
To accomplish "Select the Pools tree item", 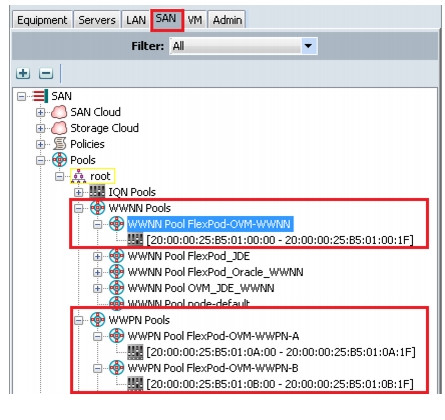I will point(83,160).
